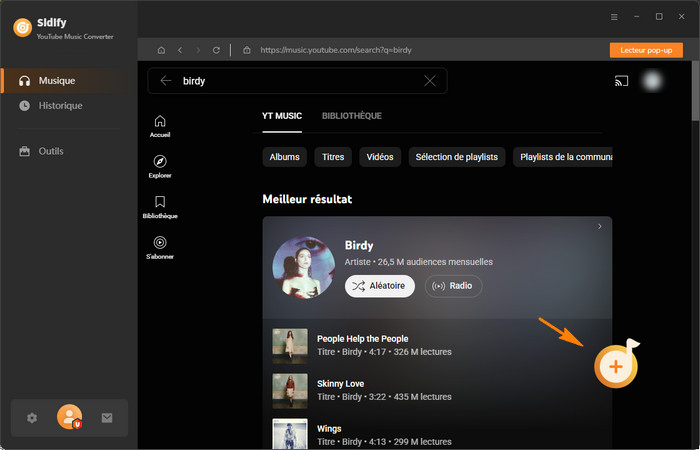Open the hamburger menu in title bar

pos(614,17)
